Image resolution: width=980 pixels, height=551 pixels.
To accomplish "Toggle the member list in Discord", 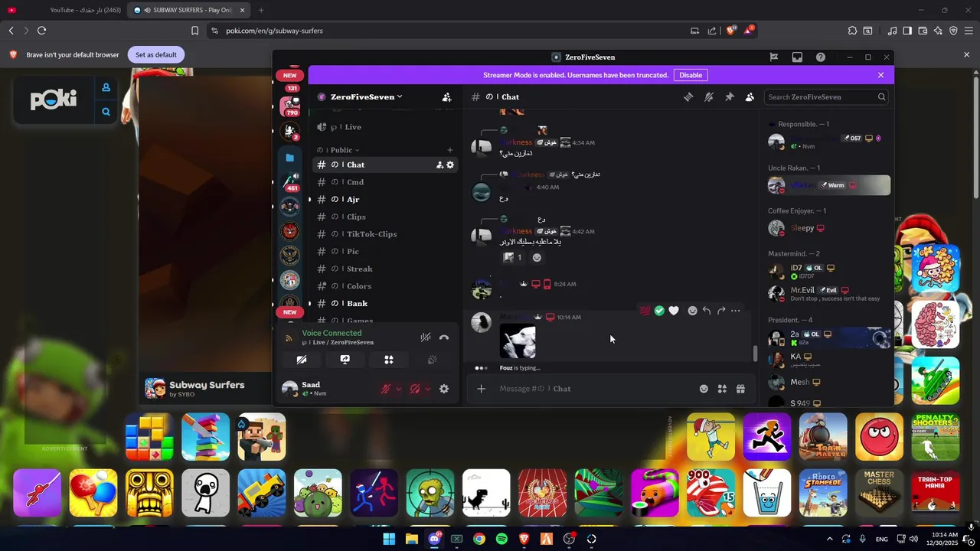I will pos(750,97).
